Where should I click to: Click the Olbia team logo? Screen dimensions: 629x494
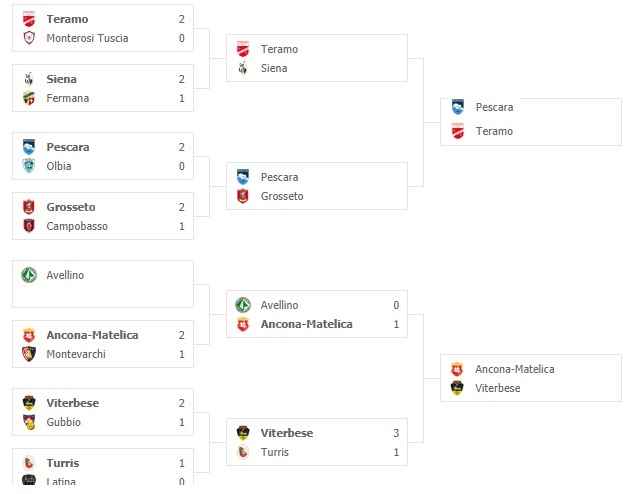point(29,166)
